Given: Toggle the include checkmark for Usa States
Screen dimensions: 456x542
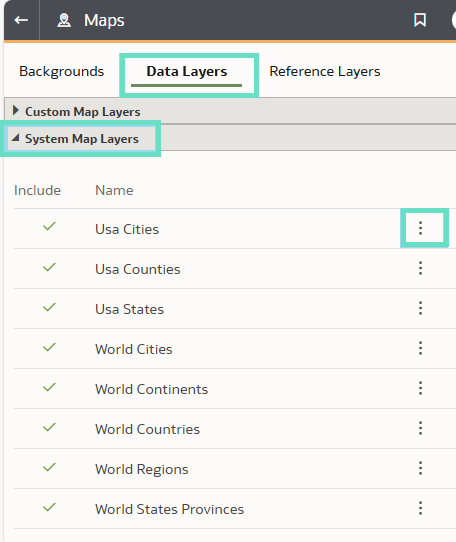Looking at the screenshot, I should coord(49,307).
